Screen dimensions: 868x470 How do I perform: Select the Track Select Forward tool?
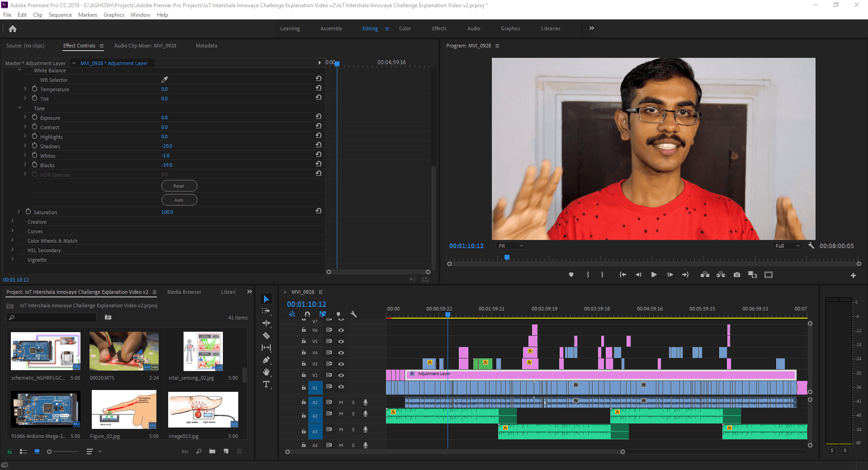266,311
